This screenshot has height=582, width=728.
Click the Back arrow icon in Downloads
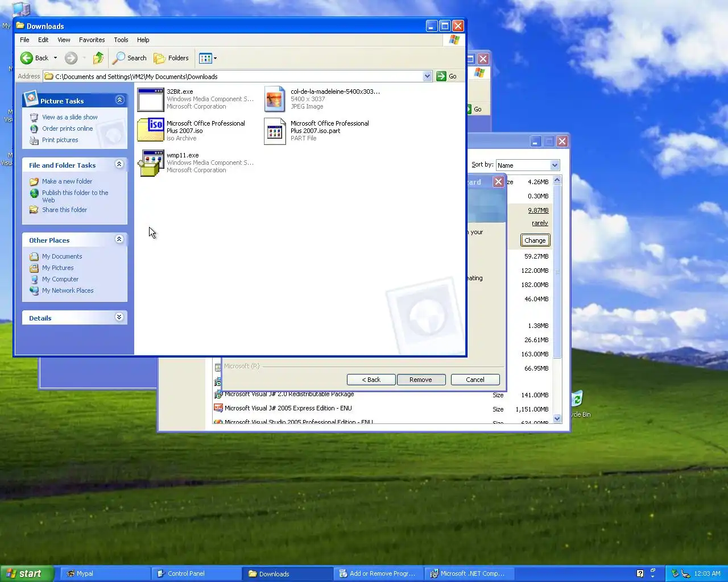(27, 58)
